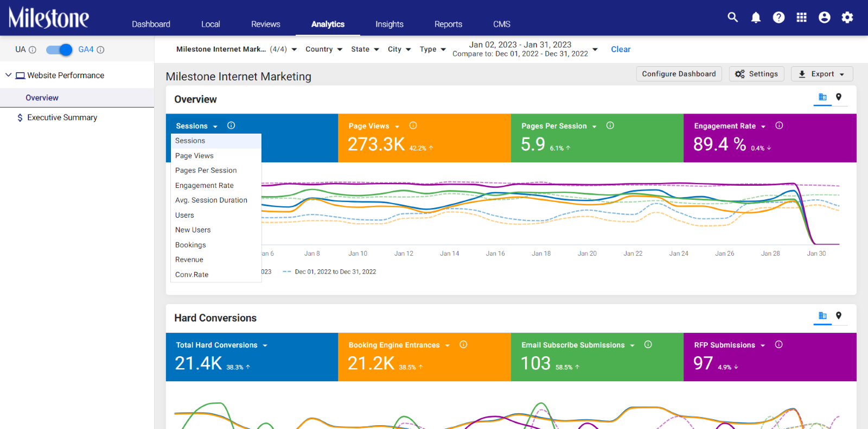Click the Milestone logo
Viewport: 868px width, 429px height.
[49, 18]
